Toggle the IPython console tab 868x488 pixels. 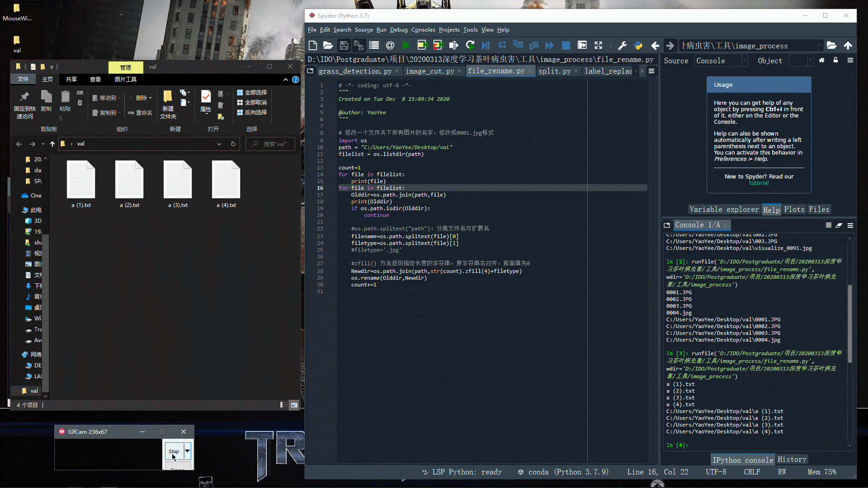pyautogui.click(x=743, y=460)
